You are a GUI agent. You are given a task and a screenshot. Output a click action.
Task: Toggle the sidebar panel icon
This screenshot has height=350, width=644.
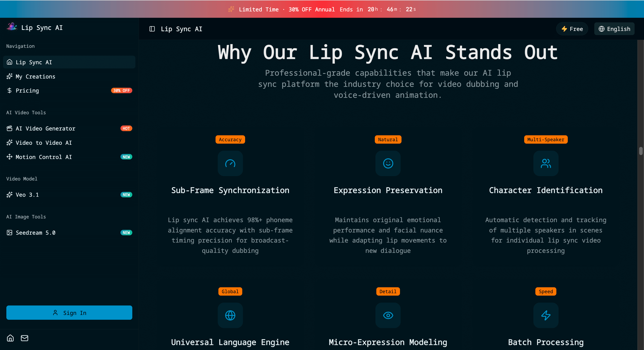(x=152, y=29)
